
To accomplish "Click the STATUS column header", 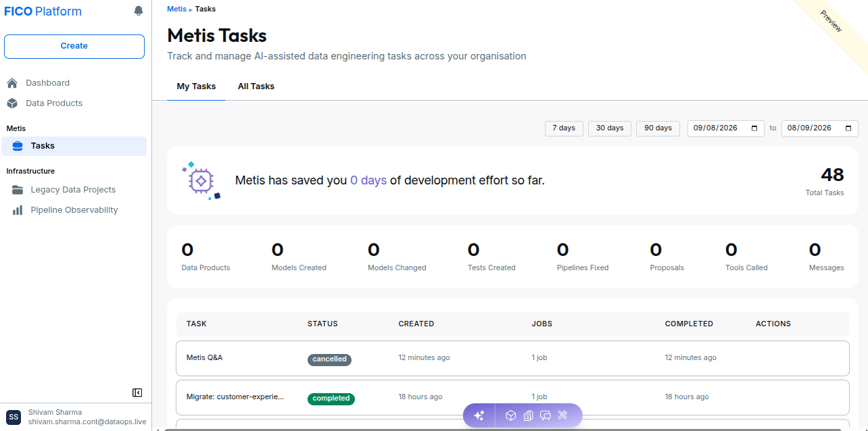I will tap(322, 324).
